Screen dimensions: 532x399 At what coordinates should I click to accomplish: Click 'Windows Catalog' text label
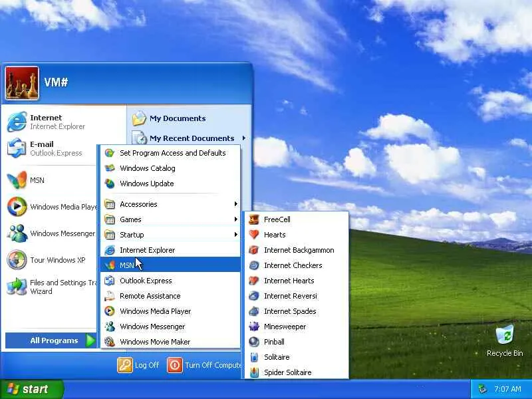pos(148,168)
